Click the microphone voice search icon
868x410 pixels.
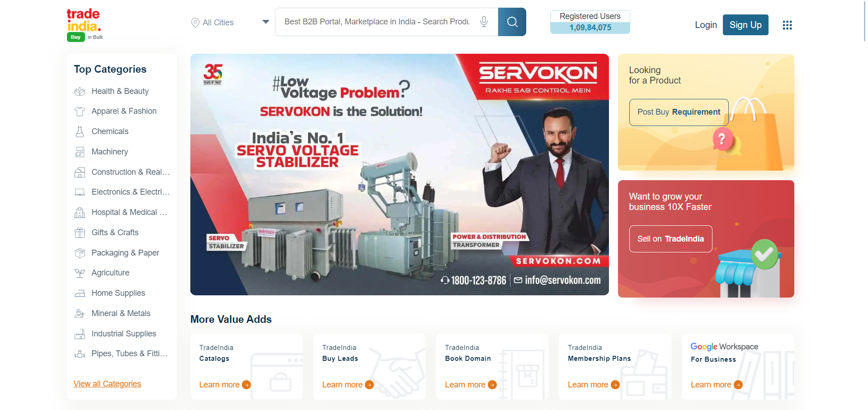click(484, 22)
